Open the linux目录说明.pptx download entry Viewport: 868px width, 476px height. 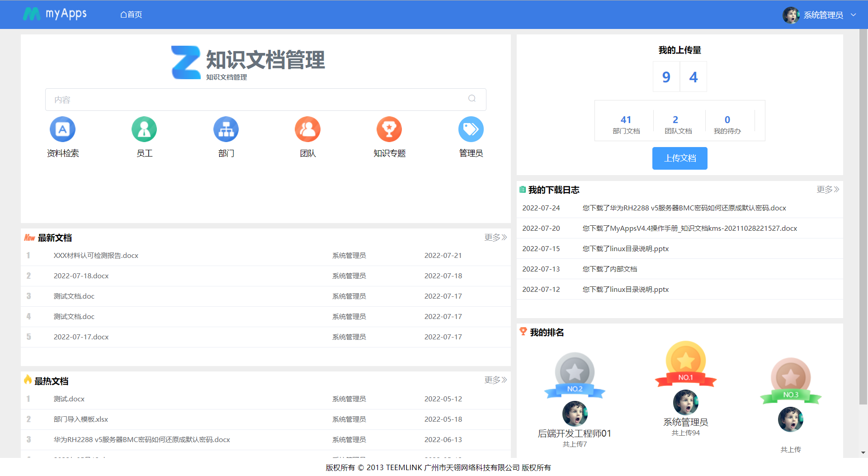(x=625, y=248)
